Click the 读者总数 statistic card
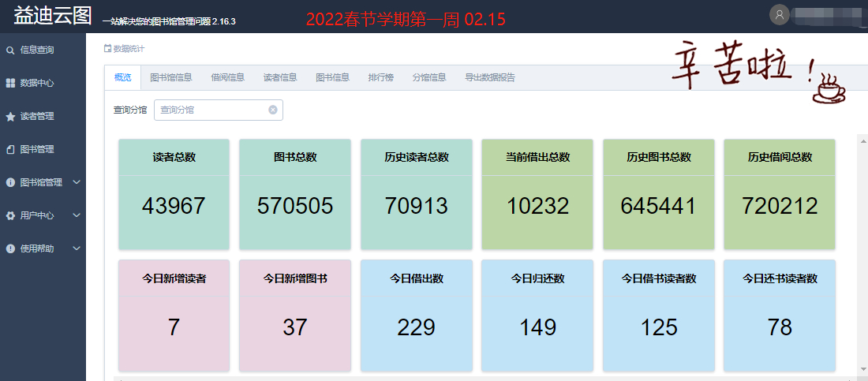Image resolution: width=868 pixels, height=381 pixels. (x=174, y=194)
